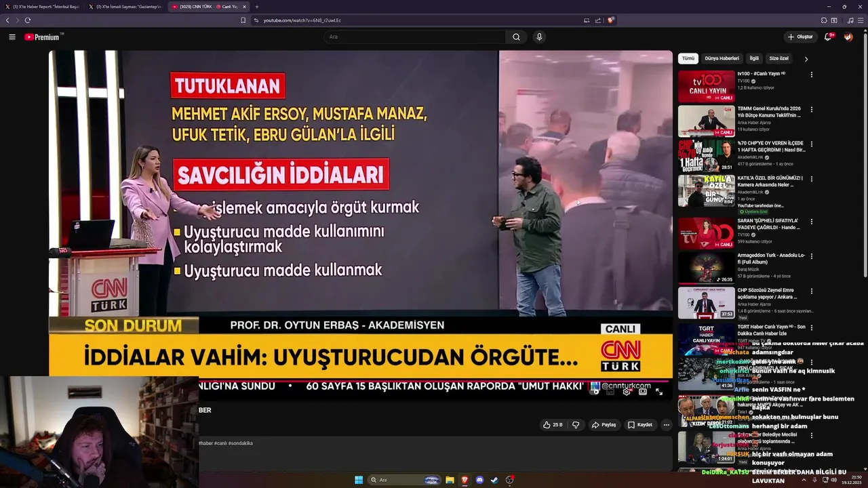
Task: Click the taskbar volume speaker icon
Action: [833, 480]
